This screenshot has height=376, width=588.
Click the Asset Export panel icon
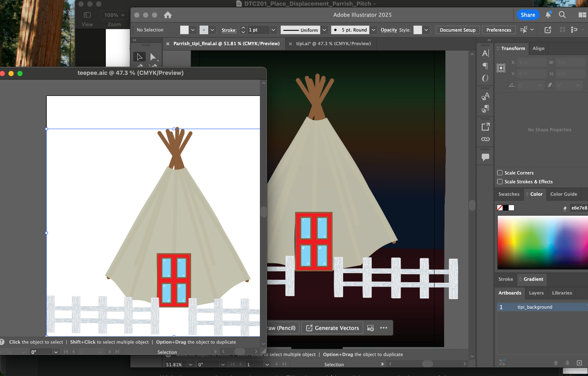pyautogui.click(x=485, y=127)
